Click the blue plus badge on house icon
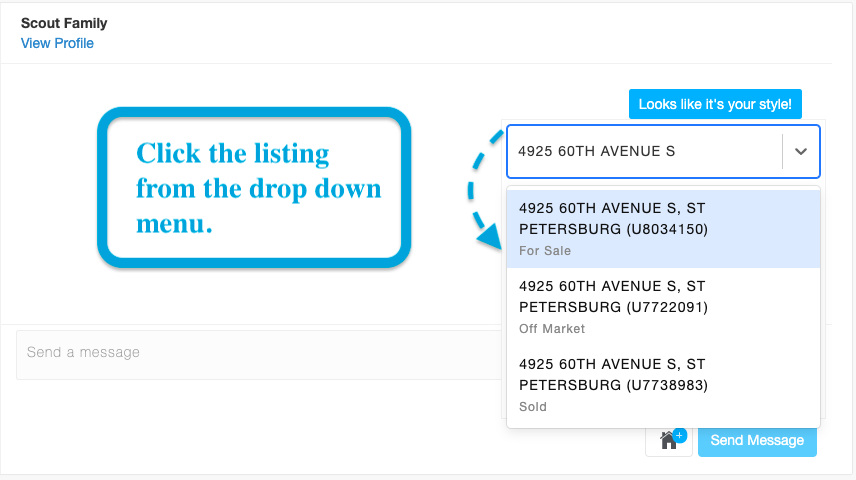 coord(680,435)
